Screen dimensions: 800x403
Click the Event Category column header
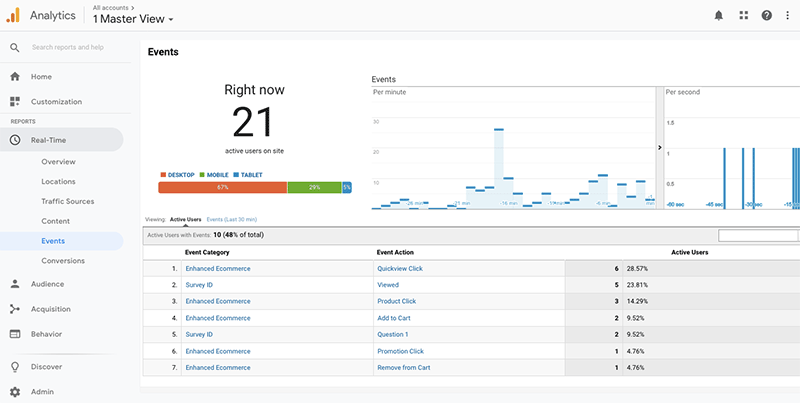[207, 253]
